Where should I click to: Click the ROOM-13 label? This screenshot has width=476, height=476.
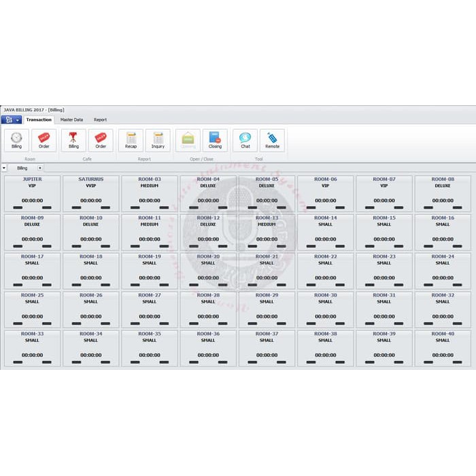(267, 218)
